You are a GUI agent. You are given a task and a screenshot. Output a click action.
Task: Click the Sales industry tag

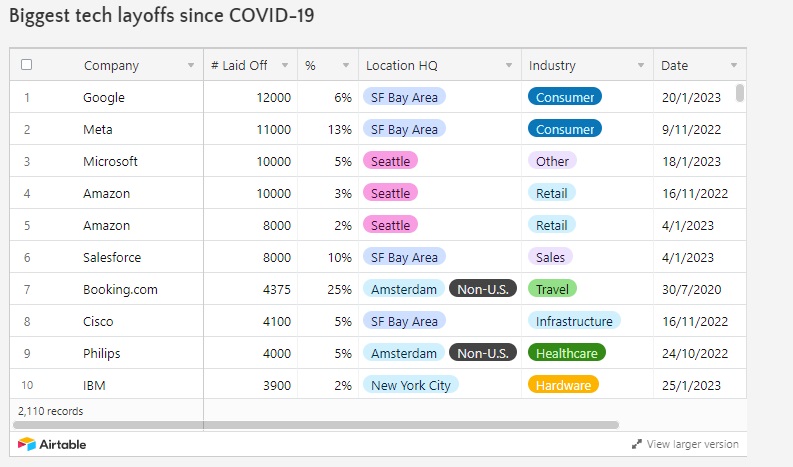point(550,257)
